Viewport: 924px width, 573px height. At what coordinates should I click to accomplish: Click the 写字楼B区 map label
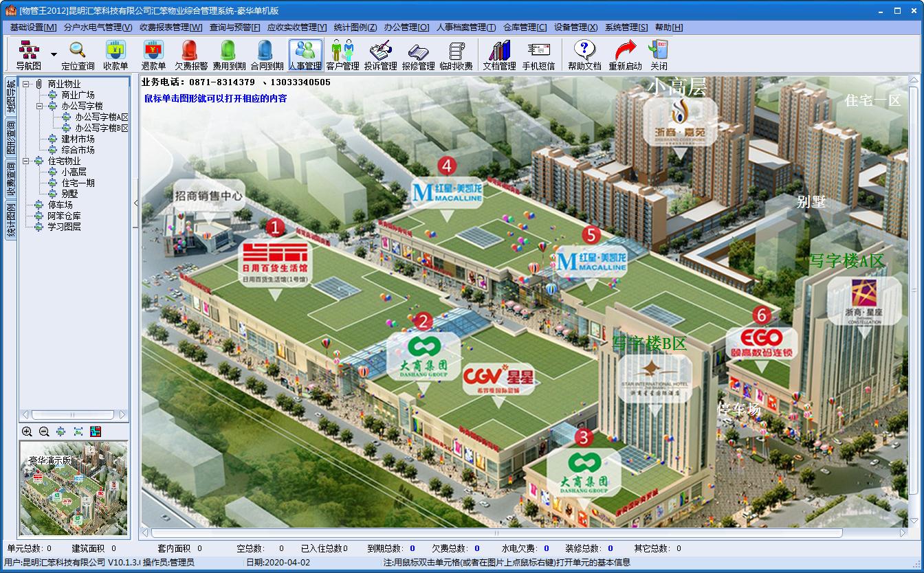[x=649, y=344]
